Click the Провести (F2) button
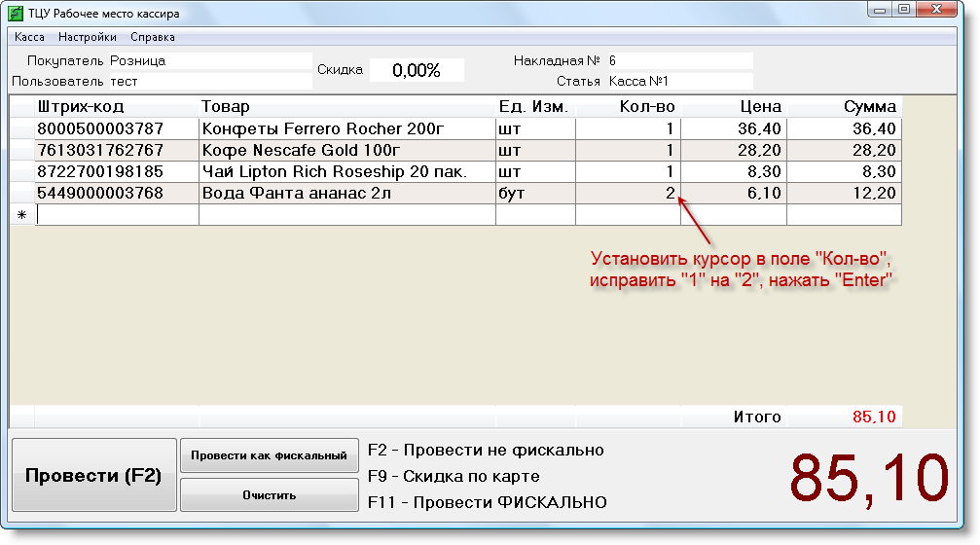The image size is (980, 545). click(x=93, y=475)
